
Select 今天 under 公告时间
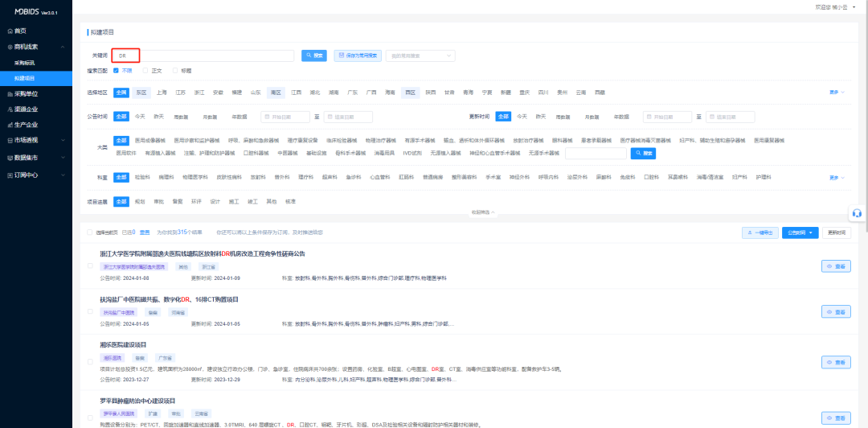(140, 117)
